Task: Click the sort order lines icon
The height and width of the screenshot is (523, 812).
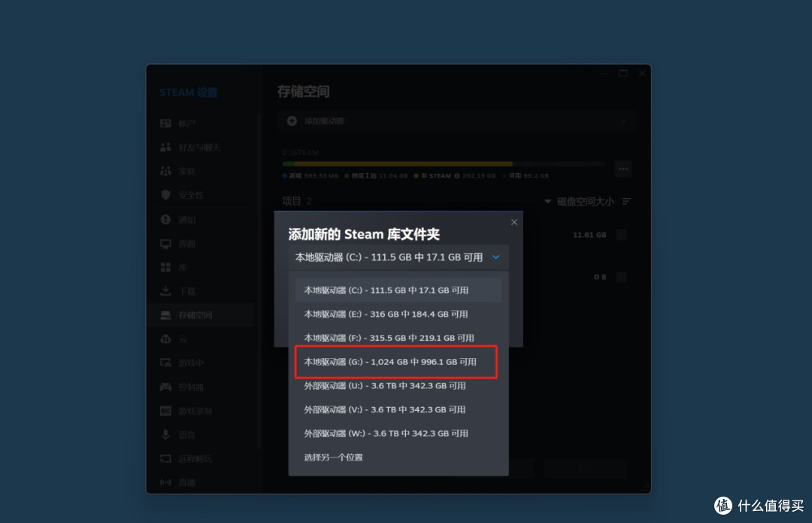Action: point(626,201)
